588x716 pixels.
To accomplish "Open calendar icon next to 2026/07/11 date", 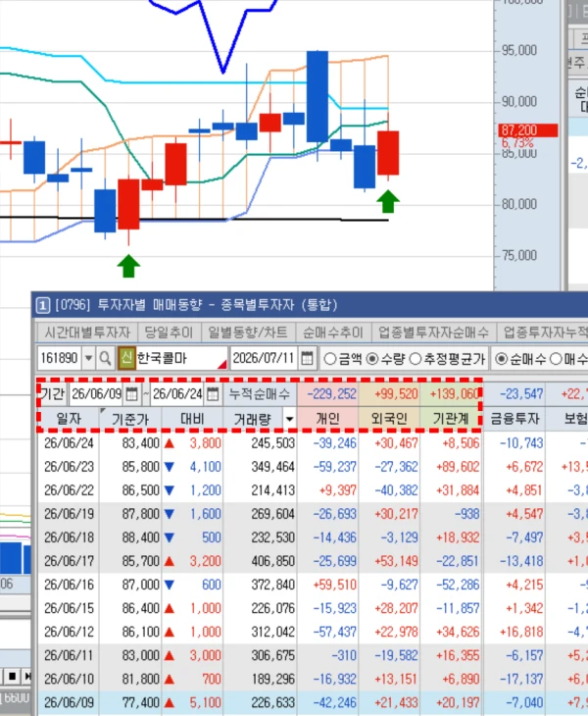I will pos(307,358).
